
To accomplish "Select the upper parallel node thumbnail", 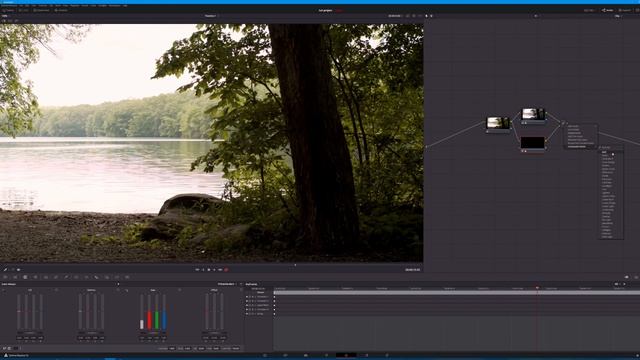I will coord(533,113).
